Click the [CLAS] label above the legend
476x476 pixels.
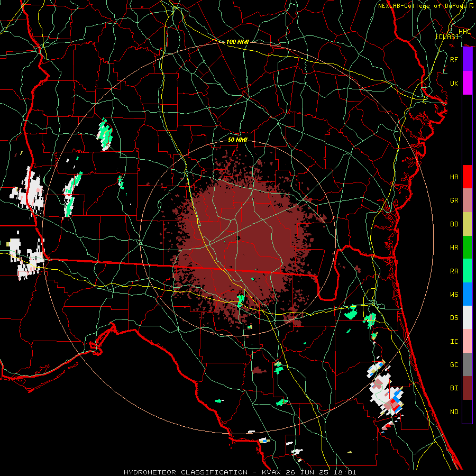click(x=447, y=36)
